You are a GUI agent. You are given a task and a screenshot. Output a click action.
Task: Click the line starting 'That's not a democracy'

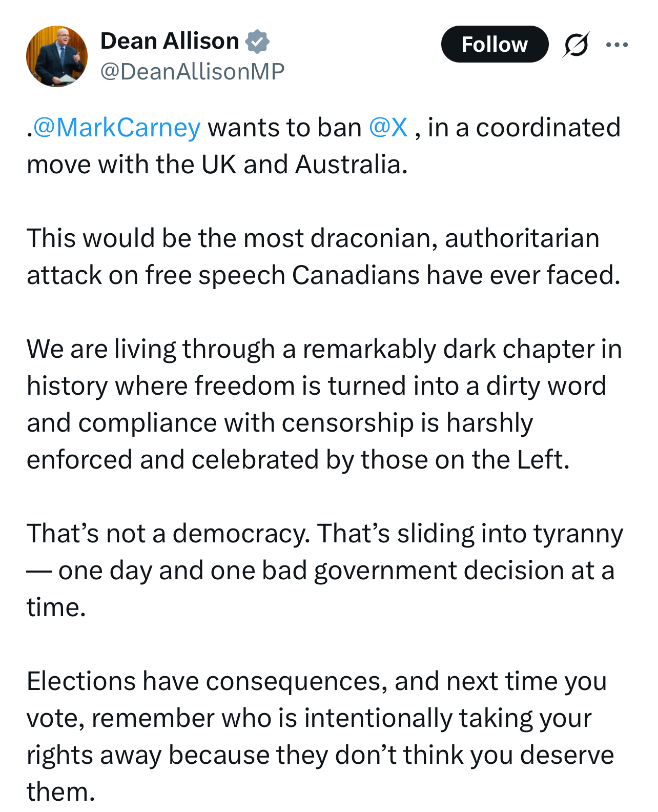[x=325, y=534]
